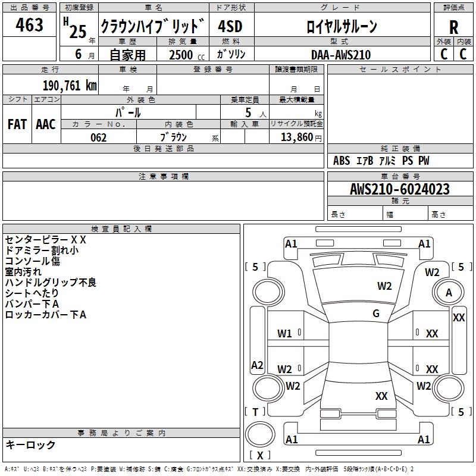Screen dimensions: 476x476
Task: Select the bracketed X marker below diagram
Action: (x=259, y=455)
